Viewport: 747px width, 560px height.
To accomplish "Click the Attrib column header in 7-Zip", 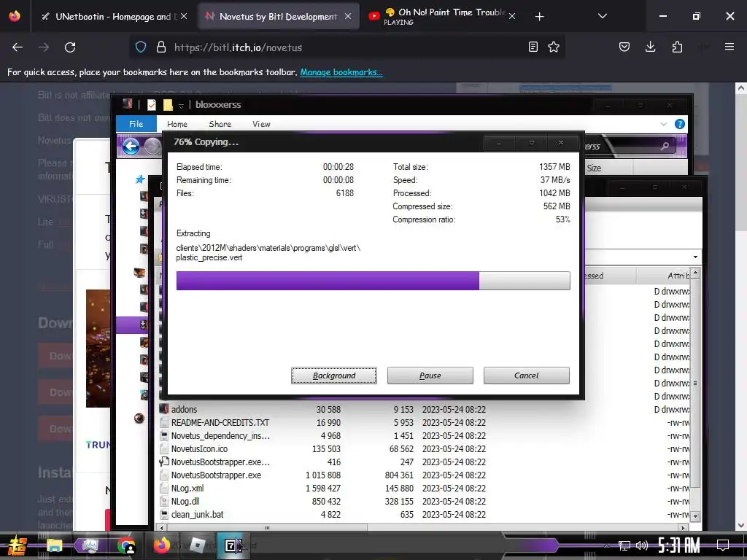I will click(x=678, y=276).
